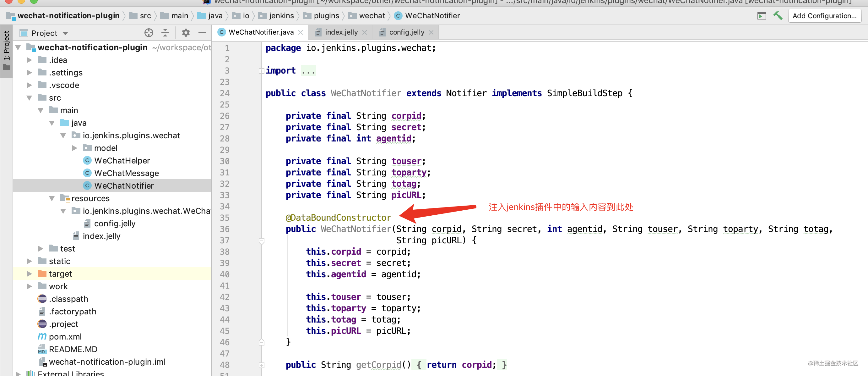Screen dimensions: 868x376
Task: Click the @DataBoundConstructor annotation
Action: coord(338,218)
